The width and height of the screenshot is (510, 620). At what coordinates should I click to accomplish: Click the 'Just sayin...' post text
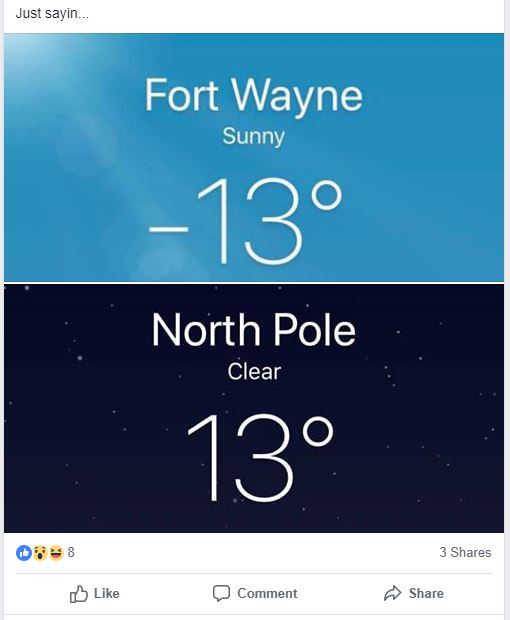[x=52, y=14]
